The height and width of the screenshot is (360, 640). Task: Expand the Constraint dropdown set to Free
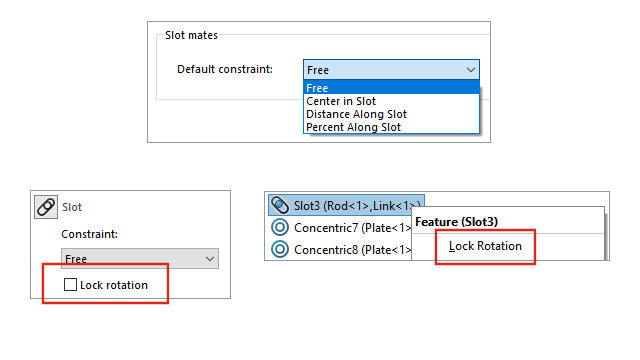[x=140, y=258]
